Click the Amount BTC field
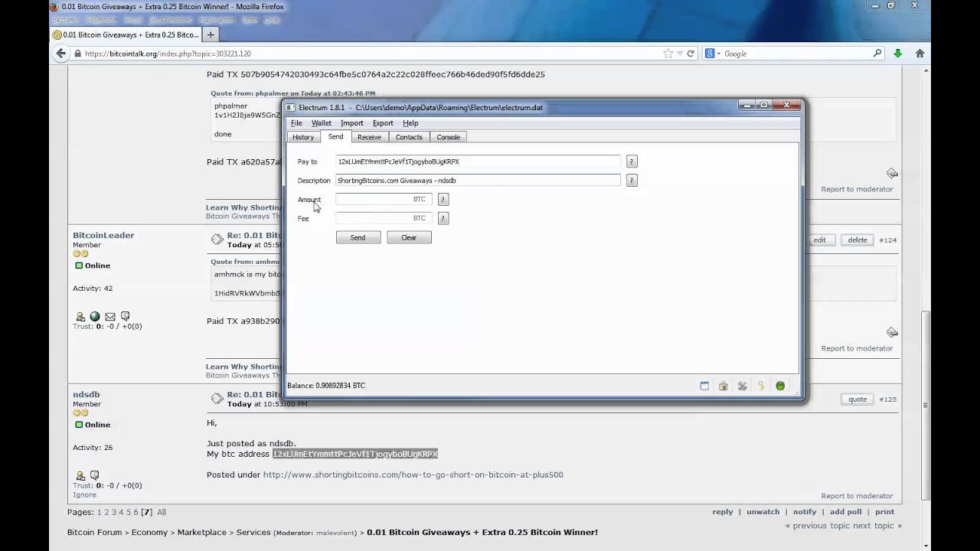This screenshot has height=551, width=980. point(384,199)
